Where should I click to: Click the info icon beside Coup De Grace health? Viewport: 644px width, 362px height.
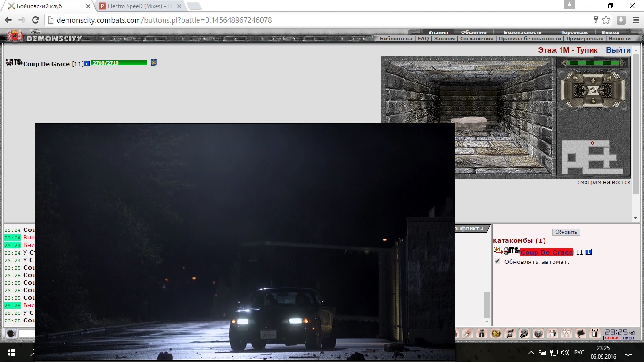click(x=87, y=63)
